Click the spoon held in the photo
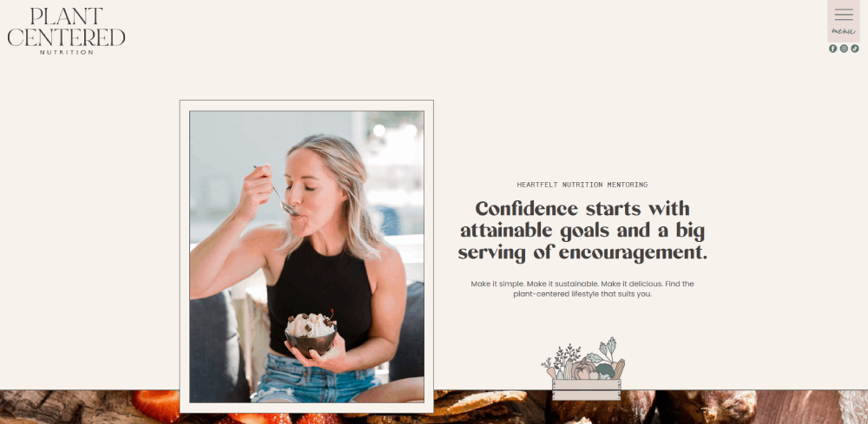This screenshot has height=424, width=868. pyautogui.click(x=277, y=192)
